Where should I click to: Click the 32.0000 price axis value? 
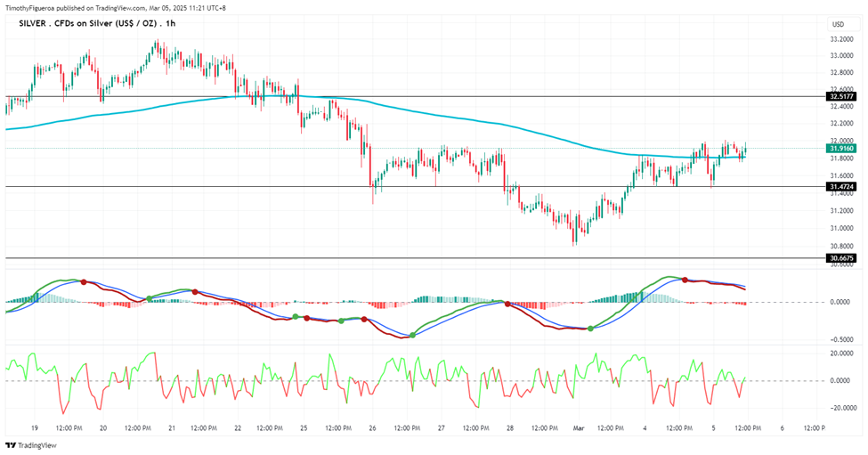pos(841,142)
